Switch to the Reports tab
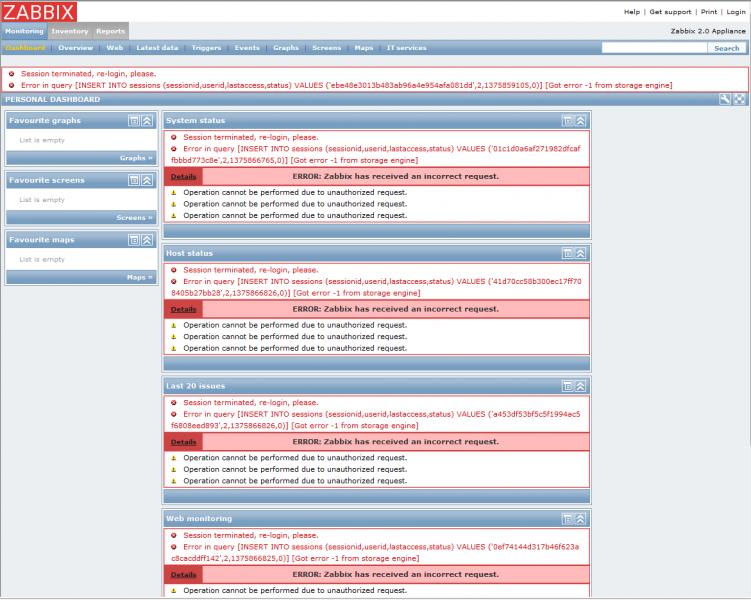751x600 pixels. (110, 31)
